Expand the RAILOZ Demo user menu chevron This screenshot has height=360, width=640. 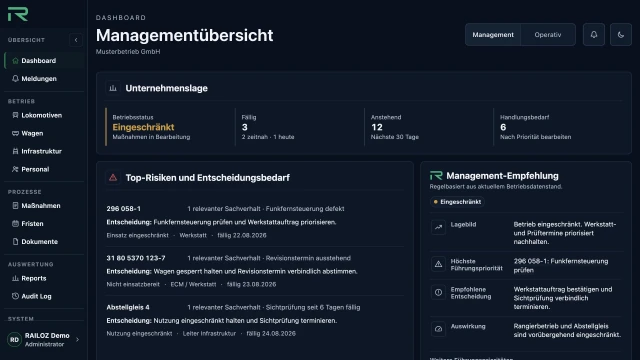pyautogui.click(x=78, y=340)
